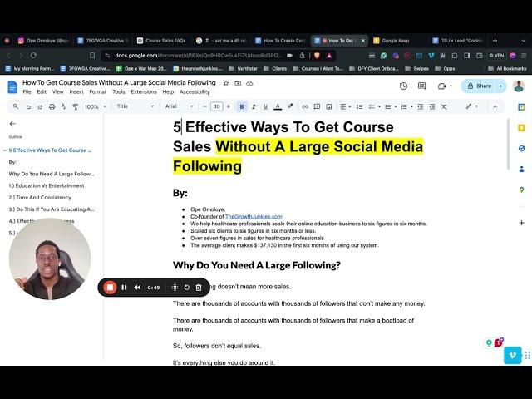Image resolution: width=532 pixels, height=399 pixels.
Task: Open the Google Keep side panel icon
Action: point(520,128)
